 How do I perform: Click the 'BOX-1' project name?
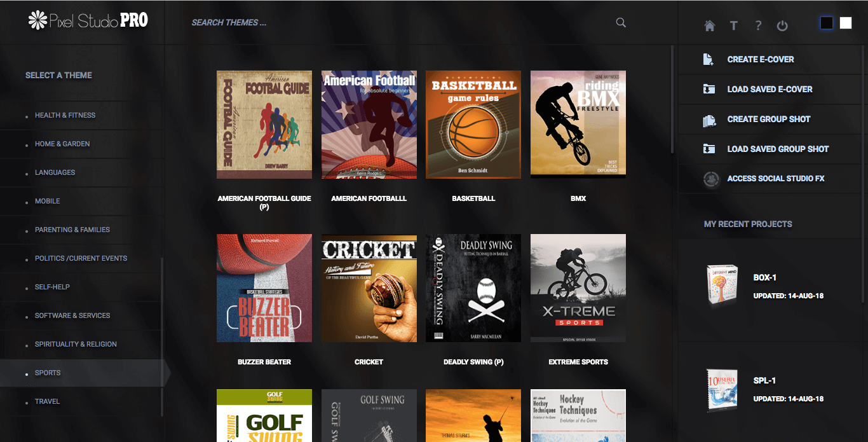coord(765,278)
